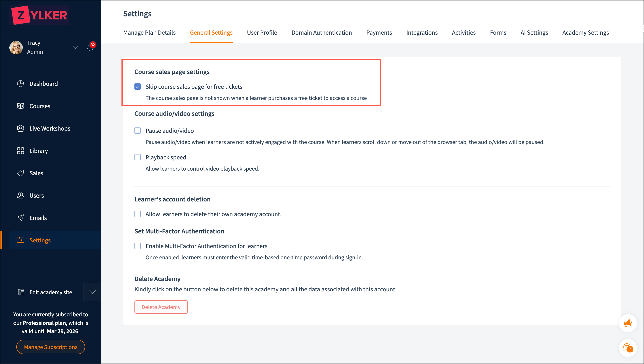Open the Library grid icon
644x364 pixels.
[x=21, y=151]
